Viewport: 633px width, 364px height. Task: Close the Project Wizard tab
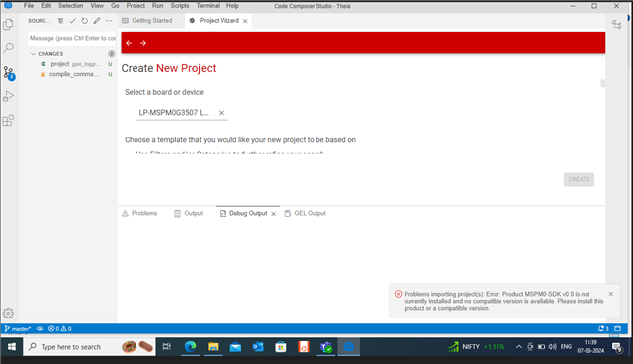click(245, 21)
